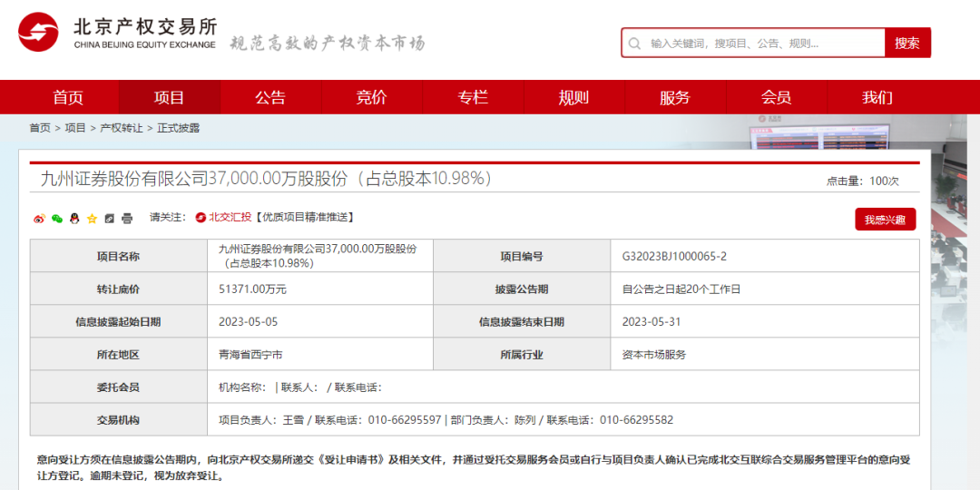980x490 pixels.
Task: Click the page title 九州证券股份有限公司 heading
Action: click(x=267, y=179)
